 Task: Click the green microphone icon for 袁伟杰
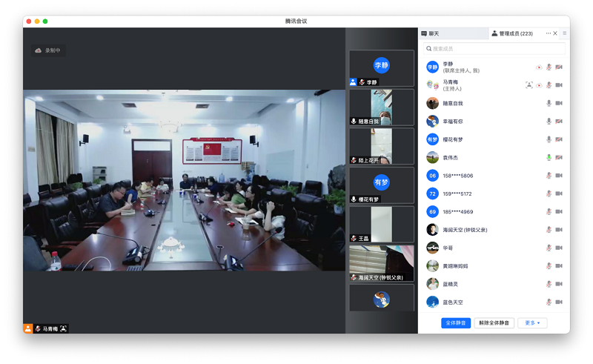coord(549,157)
